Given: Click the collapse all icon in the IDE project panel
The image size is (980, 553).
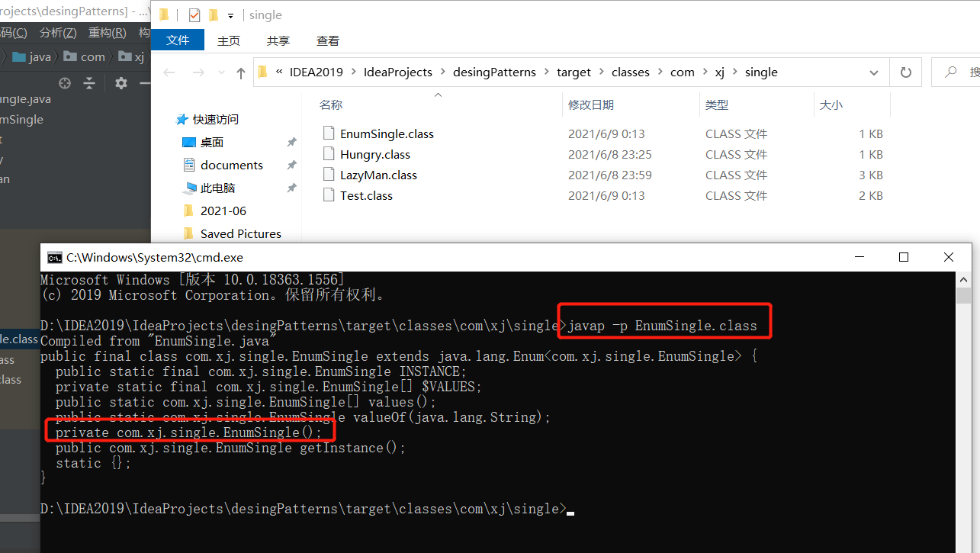Looking at the screenshot, I should [89, 83].
